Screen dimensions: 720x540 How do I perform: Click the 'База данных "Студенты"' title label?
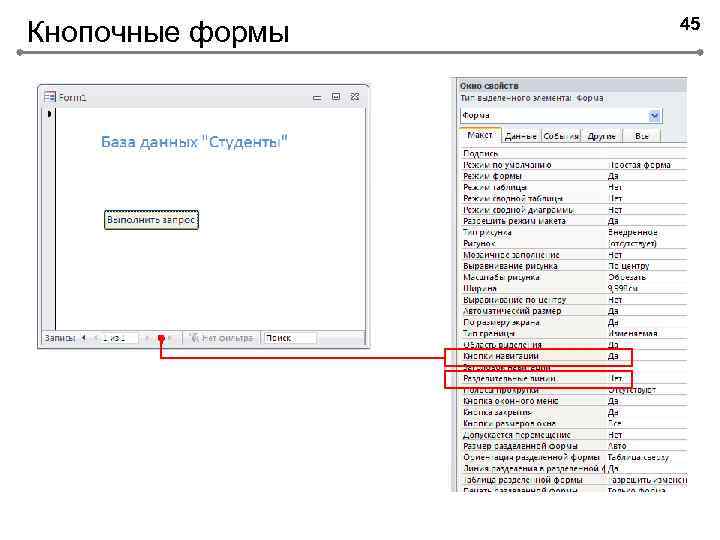(194, 142)
